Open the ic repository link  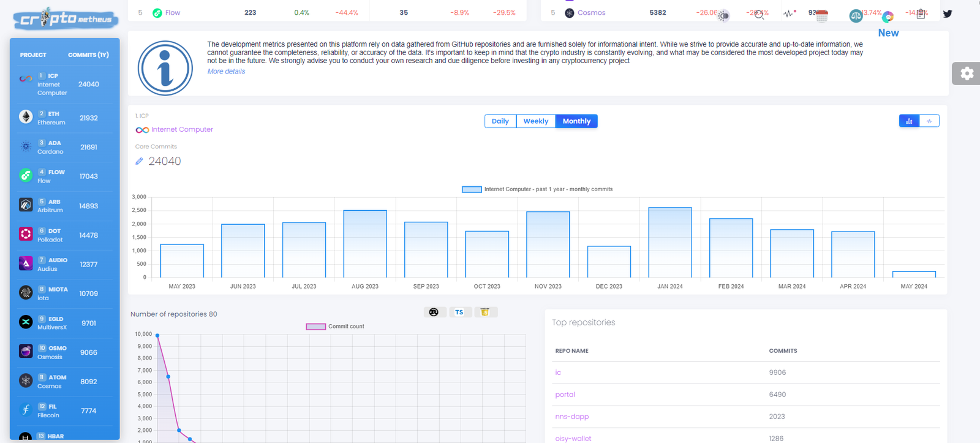point(558,373)
